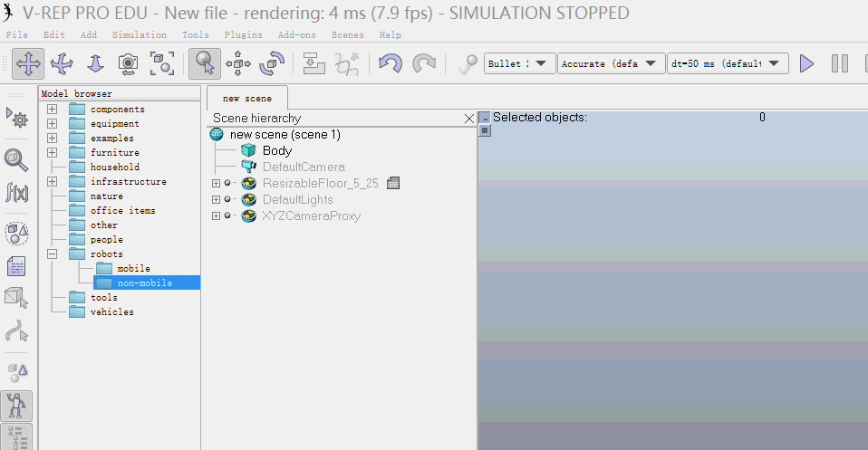868x450 pixels.
Task: Toggle shape edit mode icon
Action: [16, 298]
